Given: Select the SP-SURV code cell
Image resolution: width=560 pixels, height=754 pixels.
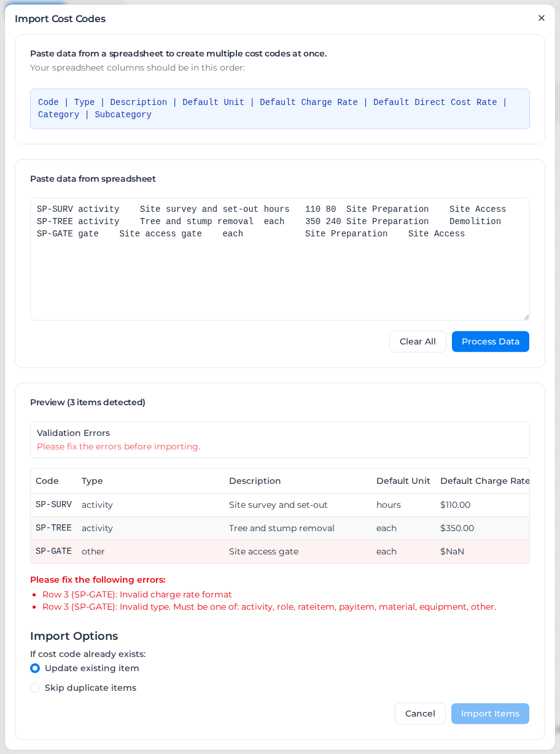Looking at the screenshot, I should click(53, 505).
